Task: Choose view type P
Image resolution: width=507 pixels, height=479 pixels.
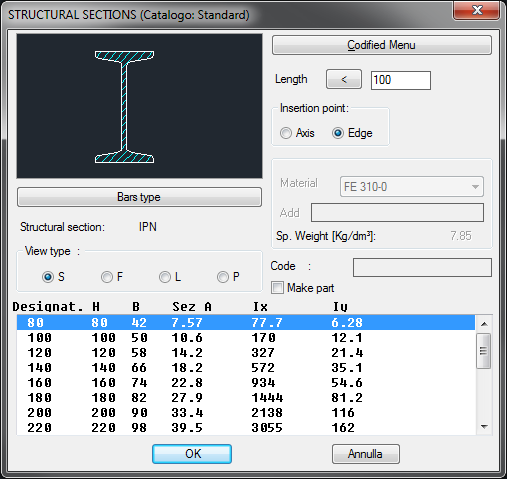Action: (x=228, y=277)
